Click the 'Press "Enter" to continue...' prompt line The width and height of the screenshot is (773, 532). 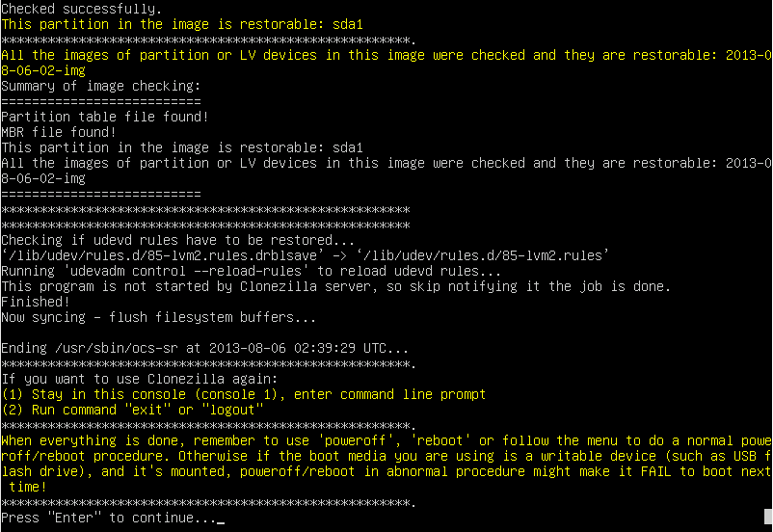(x=109, y=518)
